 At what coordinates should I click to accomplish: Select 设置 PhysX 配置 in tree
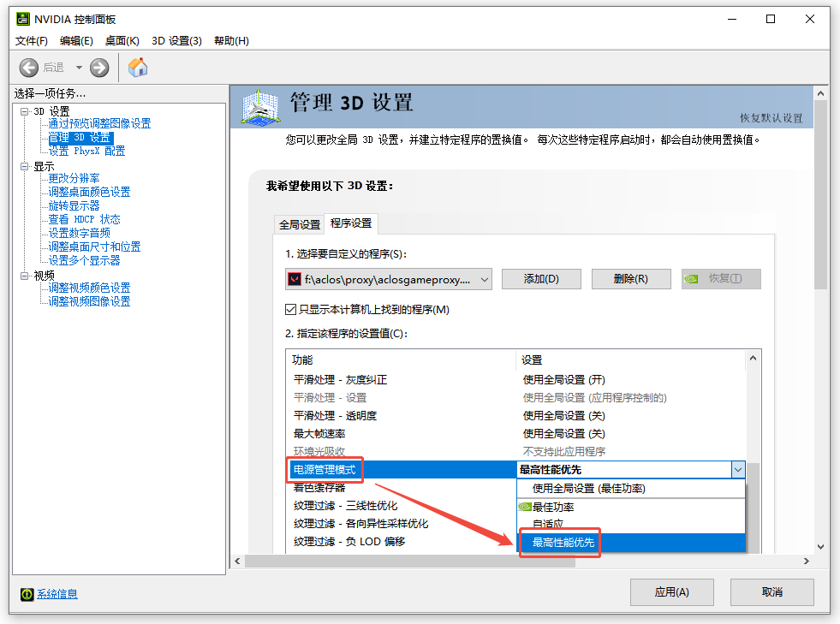click(86, 151)
